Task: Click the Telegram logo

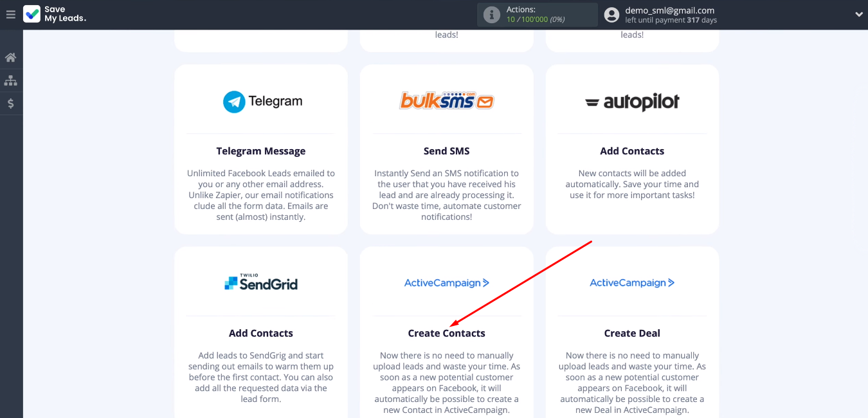Action: (262, 102)
